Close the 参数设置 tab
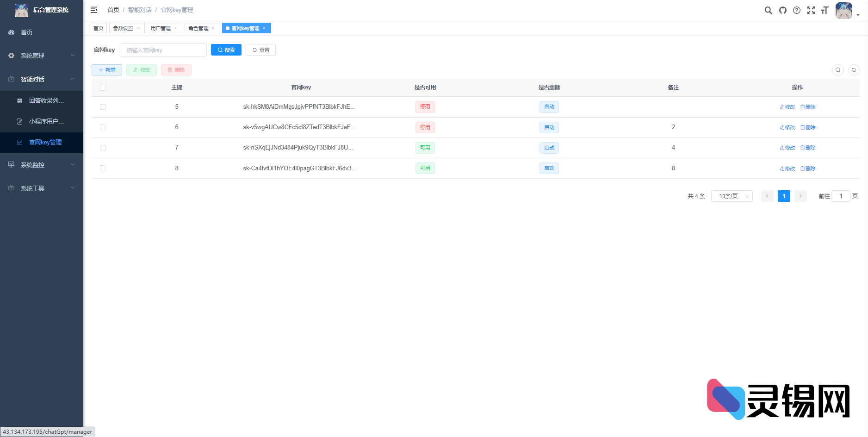 pyautogui.click(x=137, y=28)
